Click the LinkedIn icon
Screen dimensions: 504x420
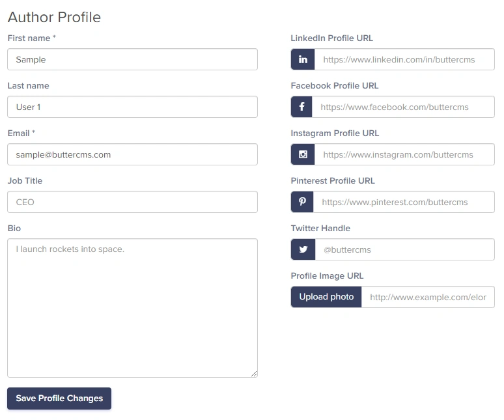(x=303, y=59)
